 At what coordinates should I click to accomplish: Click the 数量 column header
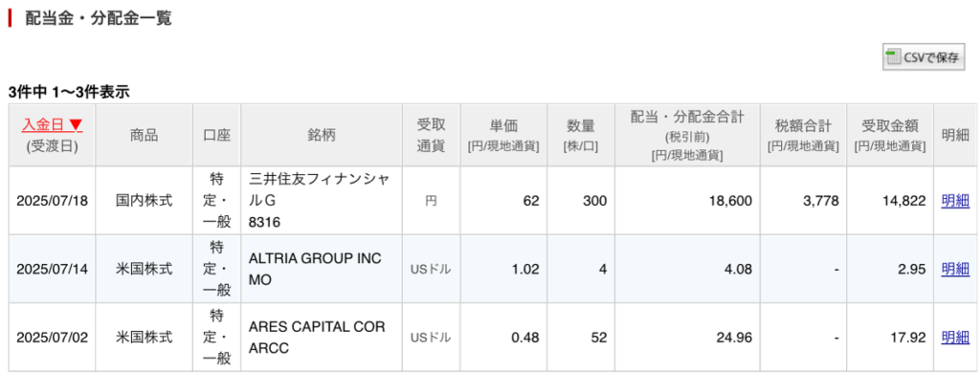point(581,135)
